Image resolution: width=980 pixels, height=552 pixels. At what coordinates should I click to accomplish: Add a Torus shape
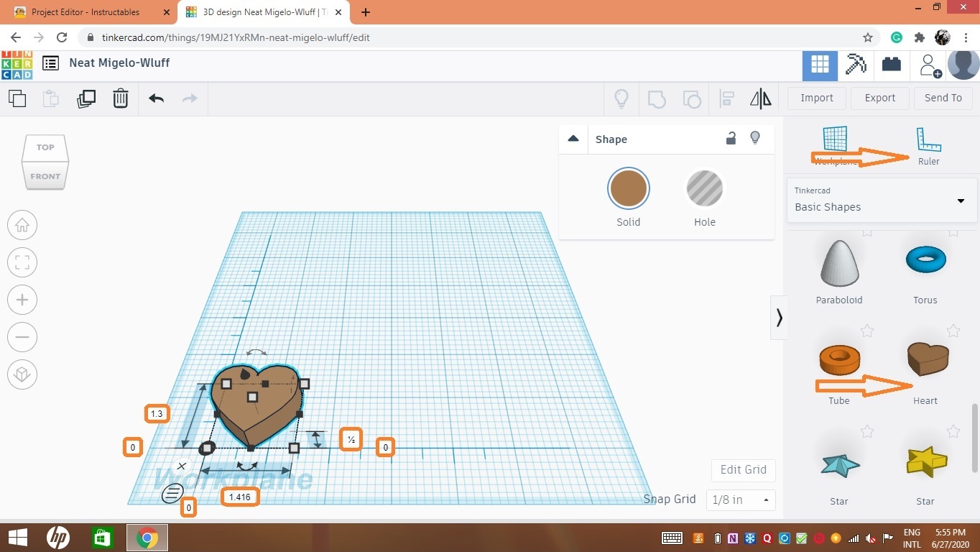[925, 259]
